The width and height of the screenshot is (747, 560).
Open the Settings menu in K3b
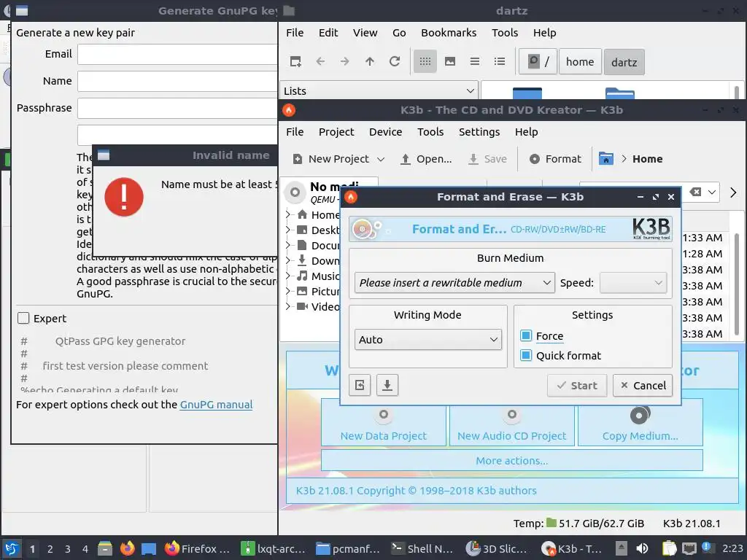tap(479, 132)
